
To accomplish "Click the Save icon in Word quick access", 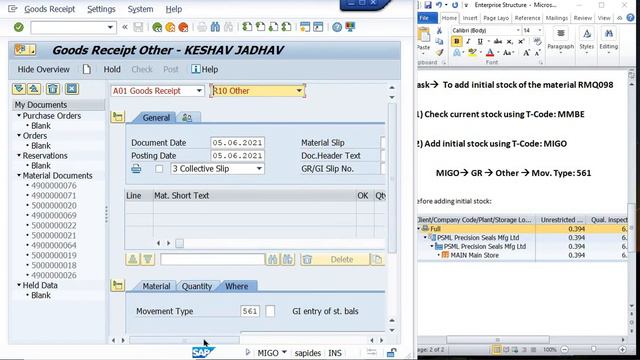I will pyautogui.click(x=427, y=5).
